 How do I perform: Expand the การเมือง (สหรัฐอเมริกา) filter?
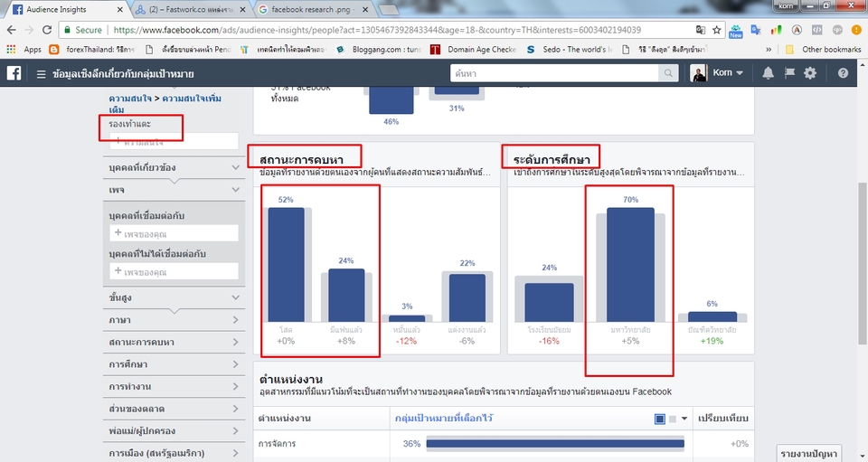point(174,453)
